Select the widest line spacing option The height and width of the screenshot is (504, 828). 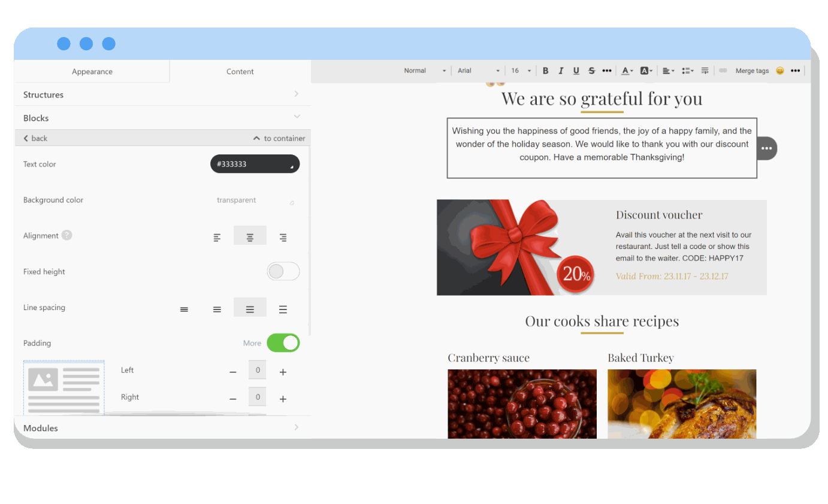tap(283, 309)
